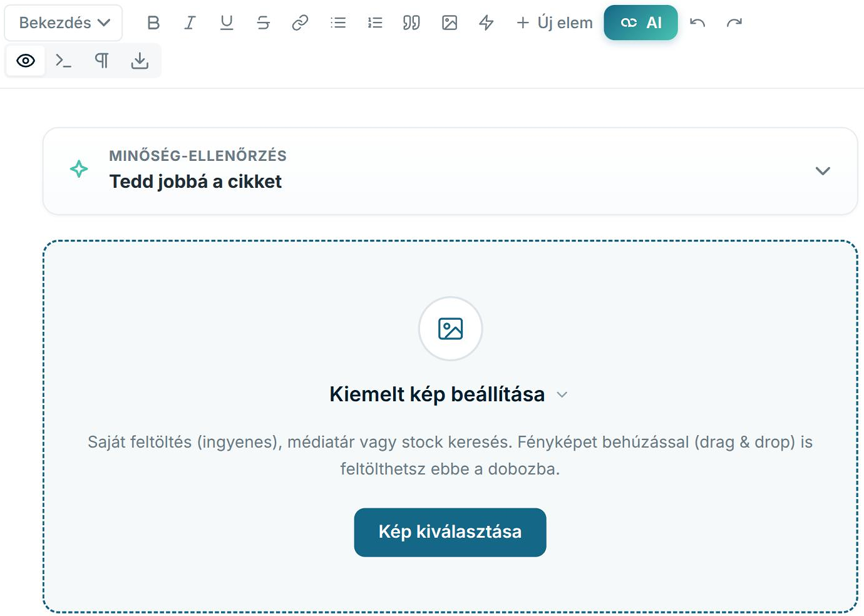The width and height of the screenshot is (864, 616).
Task: Click the Kiemelt kép beállítása title
Action: pos(437,394)
